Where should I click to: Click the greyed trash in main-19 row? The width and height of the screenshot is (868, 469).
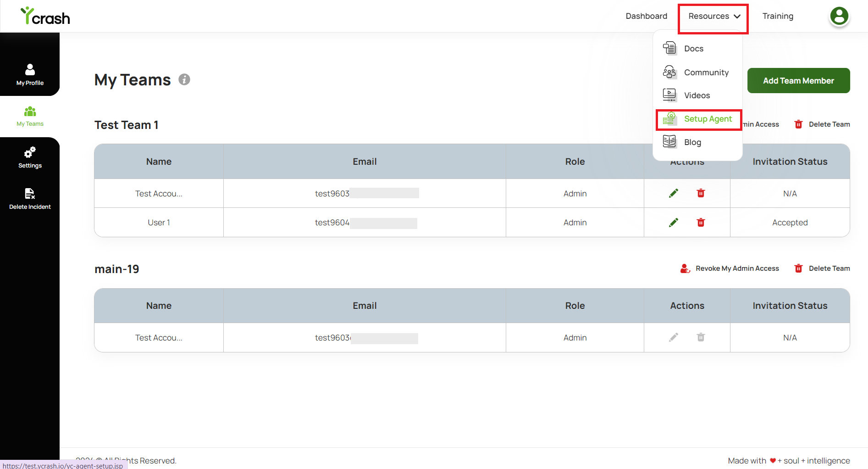tap(701, 337)
